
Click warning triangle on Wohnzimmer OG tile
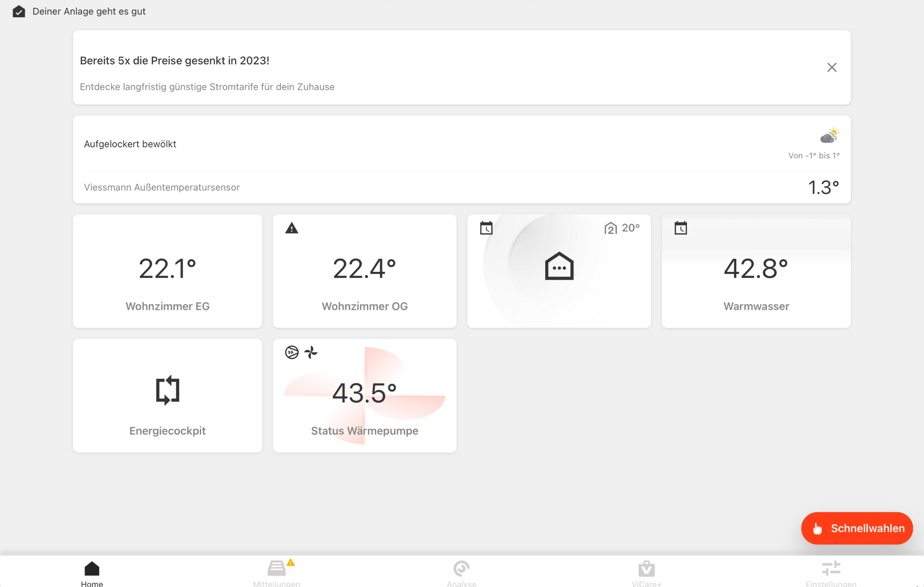(291, 228)
